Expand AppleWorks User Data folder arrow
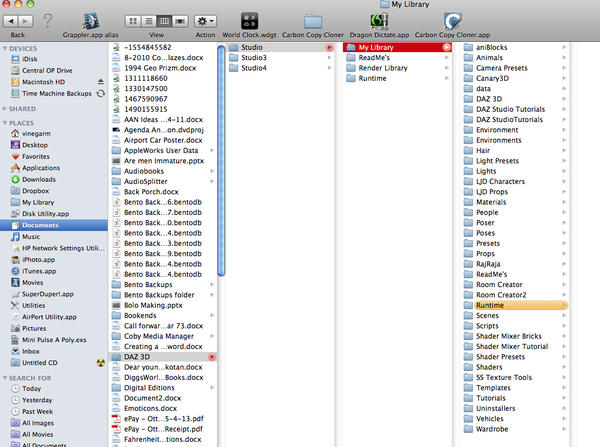Screen dimensions: 600x447 212,150
